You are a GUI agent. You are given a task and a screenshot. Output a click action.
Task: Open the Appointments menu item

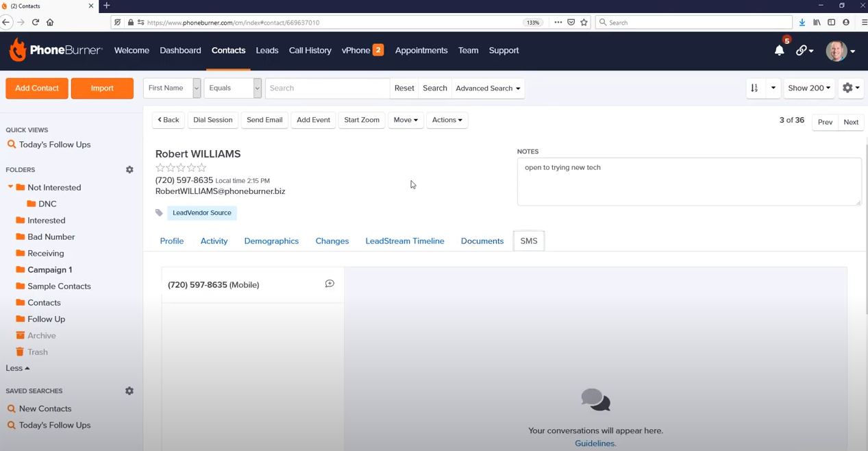tap(421, 51)
